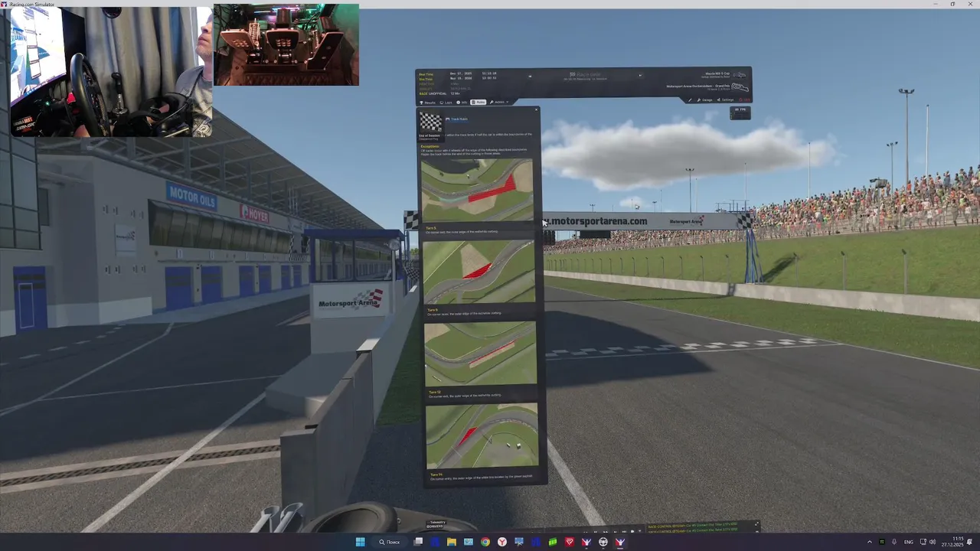Click the taskbar Search box
980x551 pixels.
click(x=390, y=542)
